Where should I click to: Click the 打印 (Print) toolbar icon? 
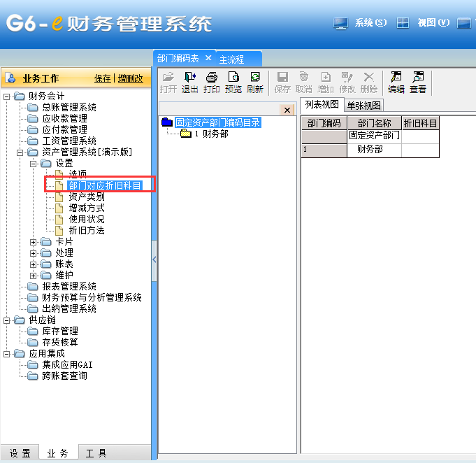212,83
